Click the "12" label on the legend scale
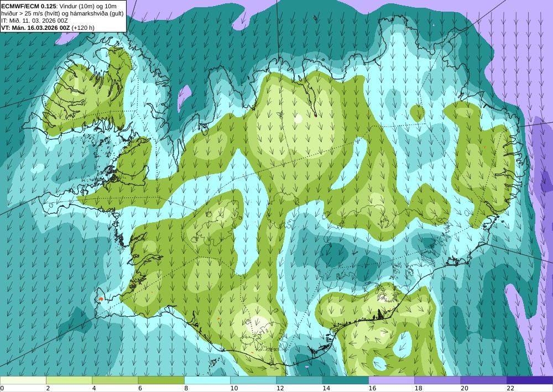 pos(280,388)
